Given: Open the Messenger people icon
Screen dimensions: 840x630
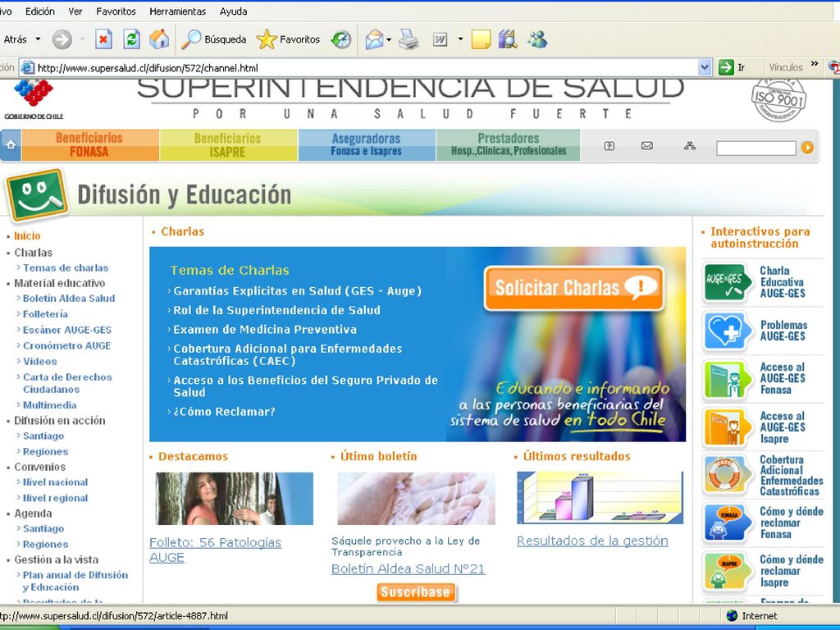Looking at the screenshot, I should pos(536,39).
